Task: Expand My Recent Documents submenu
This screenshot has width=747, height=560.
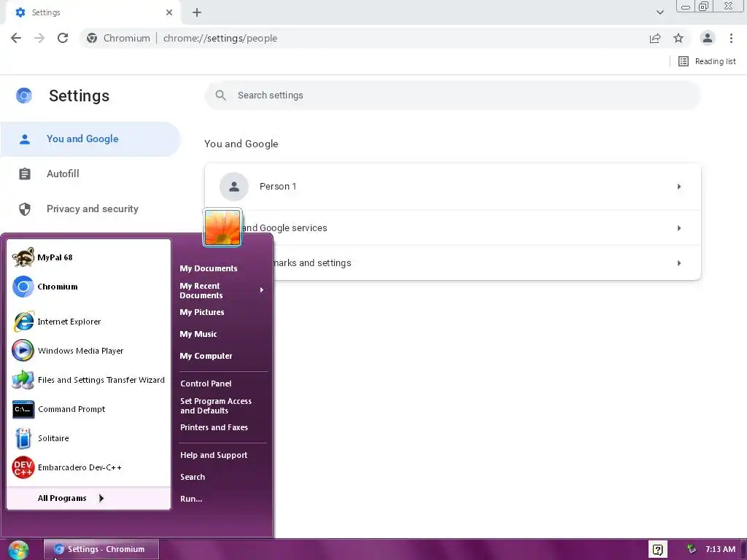Action: pyautogui.click(x=222, y=290)
